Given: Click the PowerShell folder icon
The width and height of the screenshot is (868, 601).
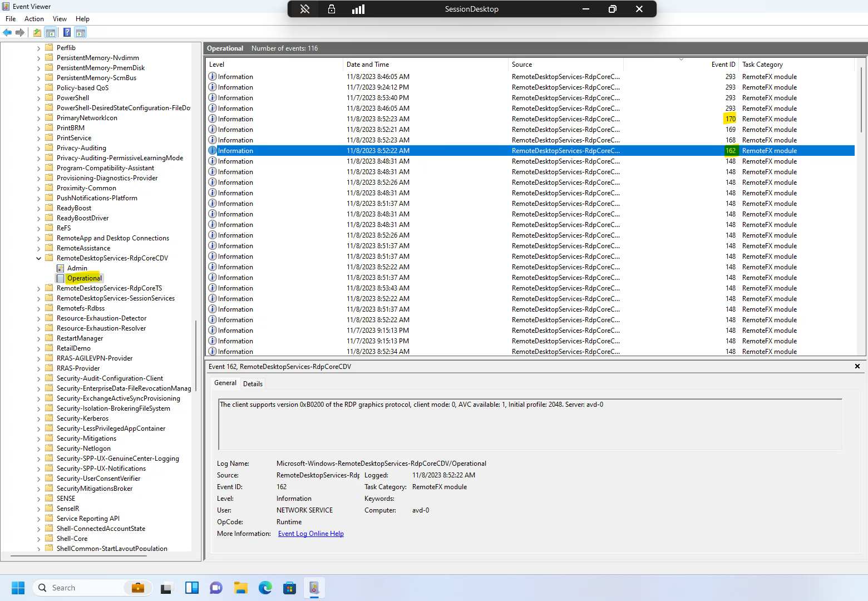Looking at the screenshot, I should [49, 98].
